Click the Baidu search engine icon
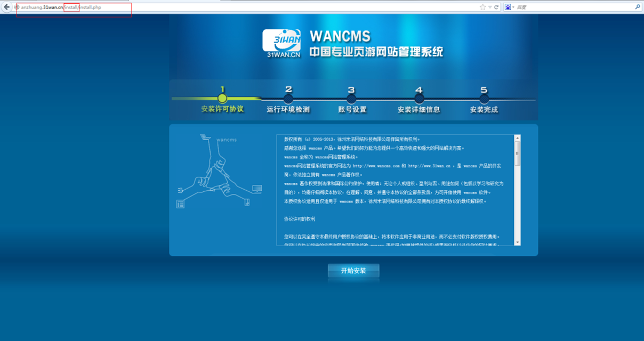This screenshot has height=341, width=644. point(506,7)
